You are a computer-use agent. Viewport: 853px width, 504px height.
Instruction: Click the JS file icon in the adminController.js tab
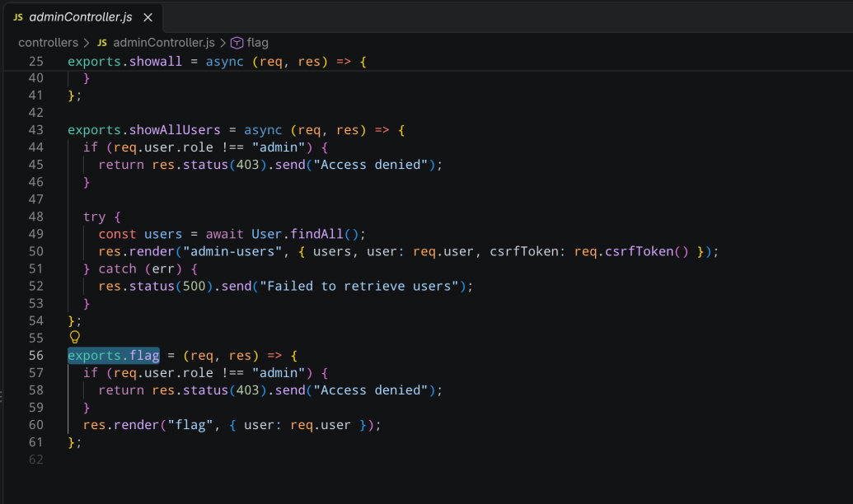[18, 17]
